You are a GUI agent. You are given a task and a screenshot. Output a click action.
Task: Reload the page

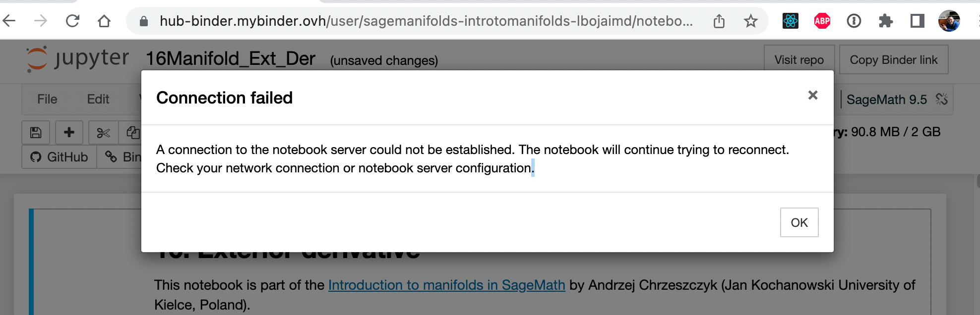pyautogui.click(x=72, y=21)
